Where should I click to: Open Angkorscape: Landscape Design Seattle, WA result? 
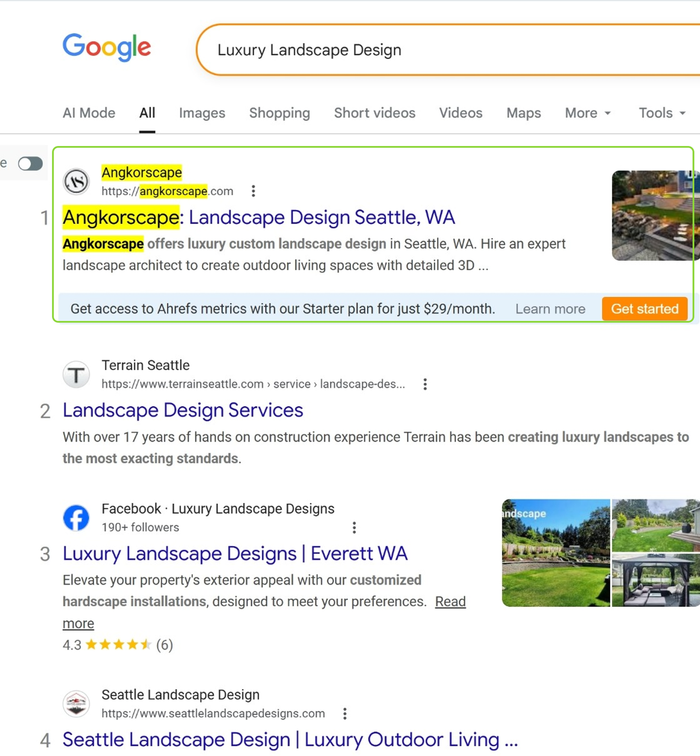pos(259,218)
